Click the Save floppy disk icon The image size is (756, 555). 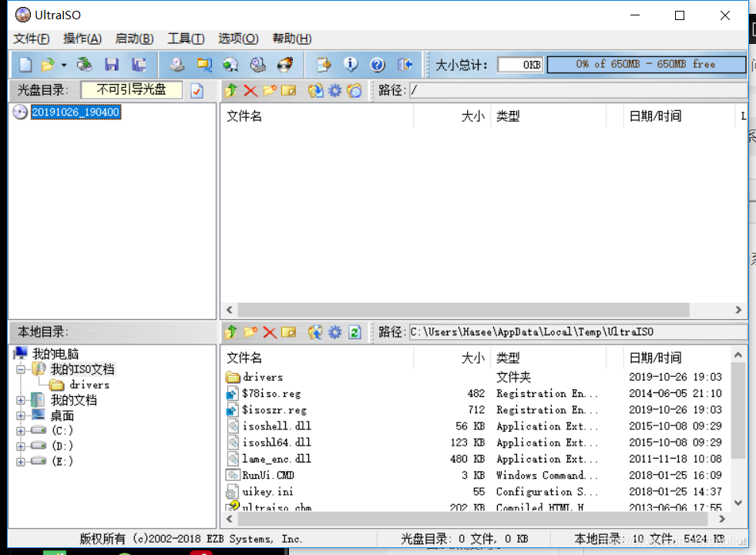click(x=112, y=65)
